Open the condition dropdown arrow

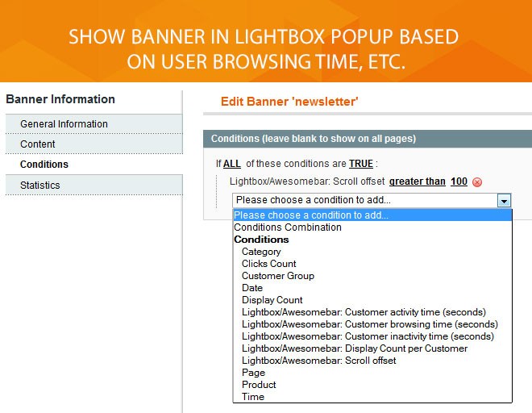click(x=504, y=200)
